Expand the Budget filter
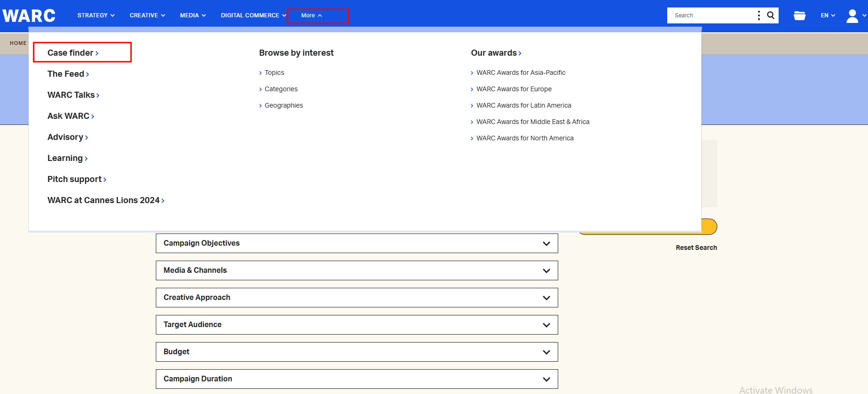This screenshot has height=394, width=868. [x=357, y=352]
